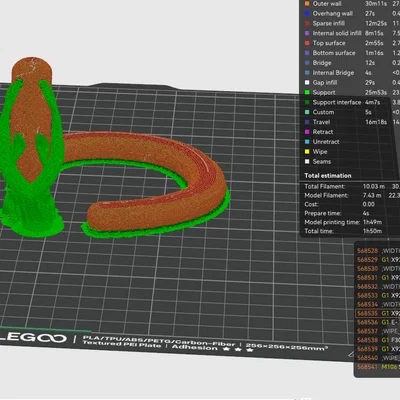Click the orange Outer wall color swatch
The image size is (400, 400).
click(307, 4)
